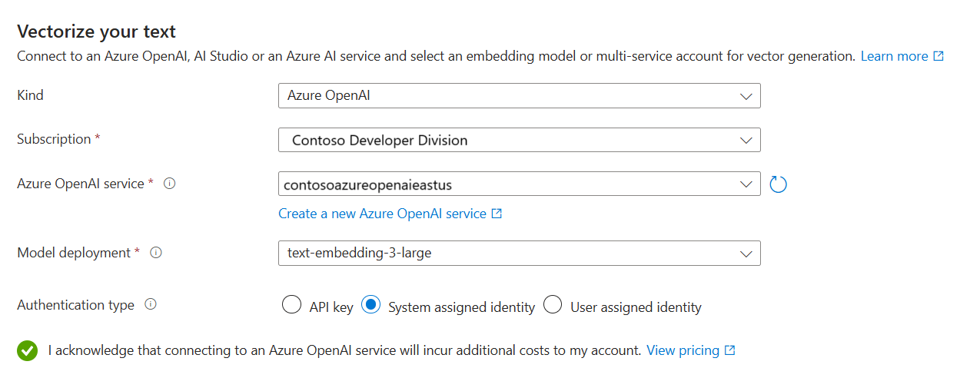Screen dimensions: 980x378
Task: Toggle the green cost acknowledgment checkmark
Action: pos(28,351)
